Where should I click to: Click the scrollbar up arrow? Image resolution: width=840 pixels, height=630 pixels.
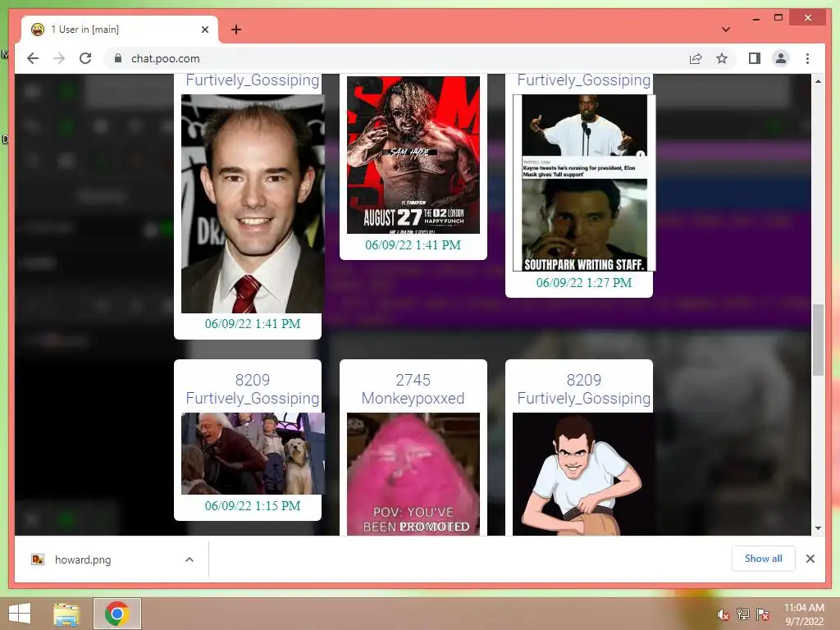tap(818, 81)
